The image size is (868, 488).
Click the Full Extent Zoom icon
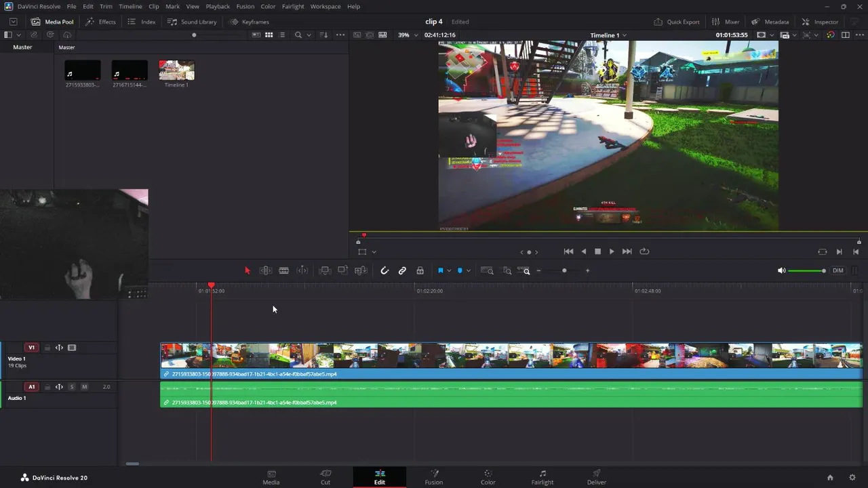487,270
